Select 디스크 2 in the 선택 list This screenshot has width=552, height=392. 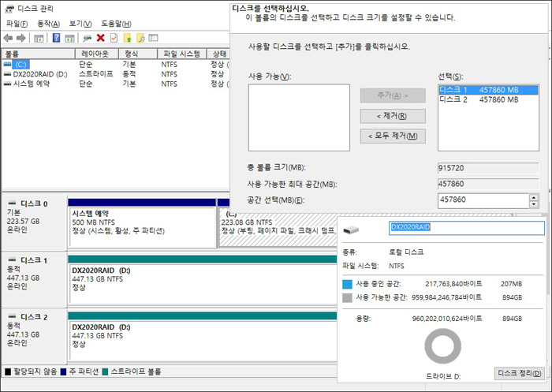click(488, 99)
